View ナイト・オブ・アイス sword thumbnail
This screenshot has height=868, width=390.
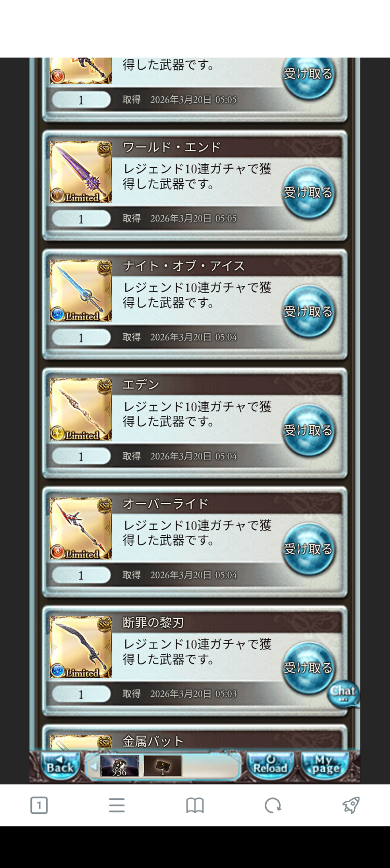click(x=81, y=291)
